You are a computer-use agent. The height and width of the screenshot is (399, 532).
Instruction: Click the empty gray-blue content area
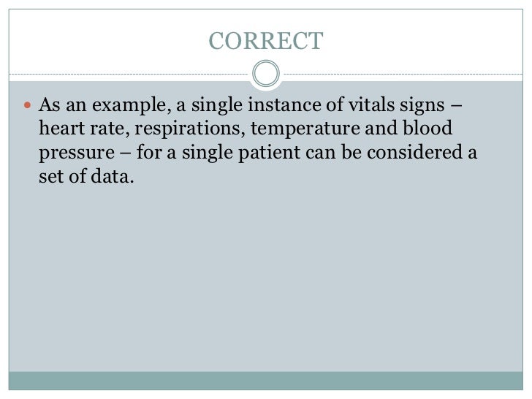pos(266,278)
